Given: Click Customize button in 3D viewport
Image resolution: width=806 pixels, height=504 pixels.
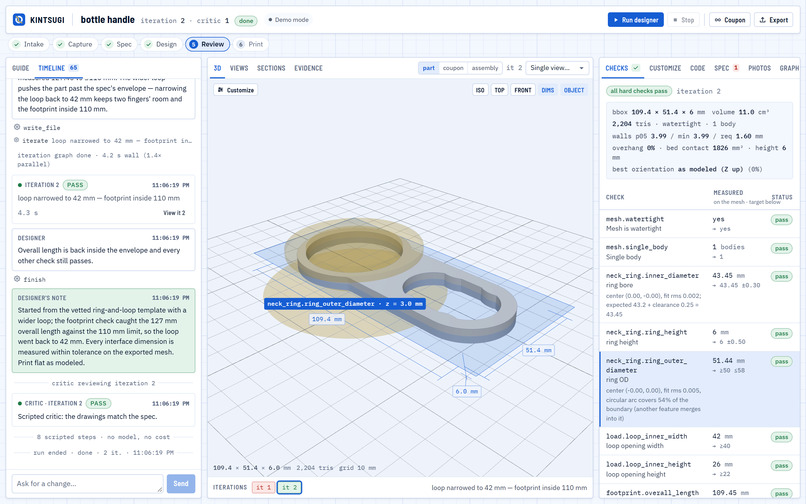Looking at the screenshot, I should click(236, 90).
